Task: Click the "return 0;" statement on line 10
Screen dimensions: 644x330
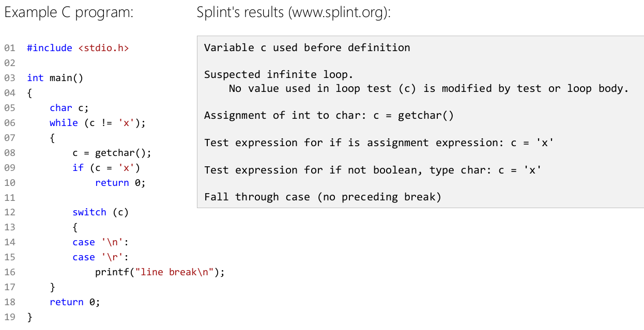Action: (x=120, y=183)
